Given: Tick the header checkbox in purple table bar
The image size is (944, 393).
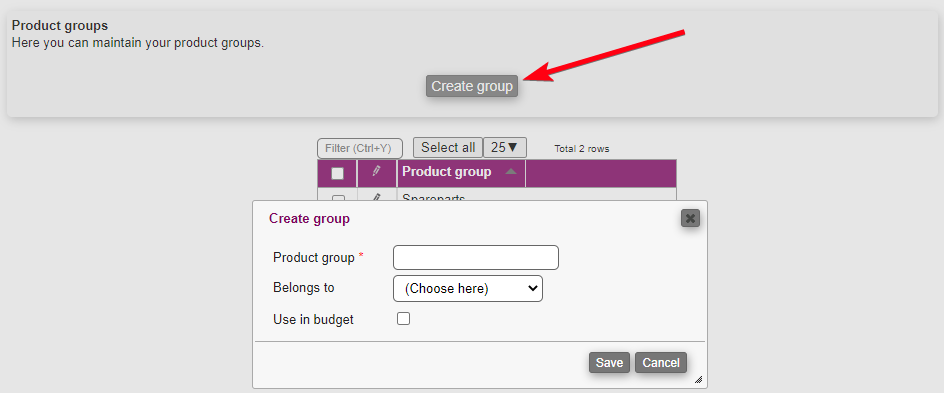Looking at the screenshot, I should click(338, 173).
